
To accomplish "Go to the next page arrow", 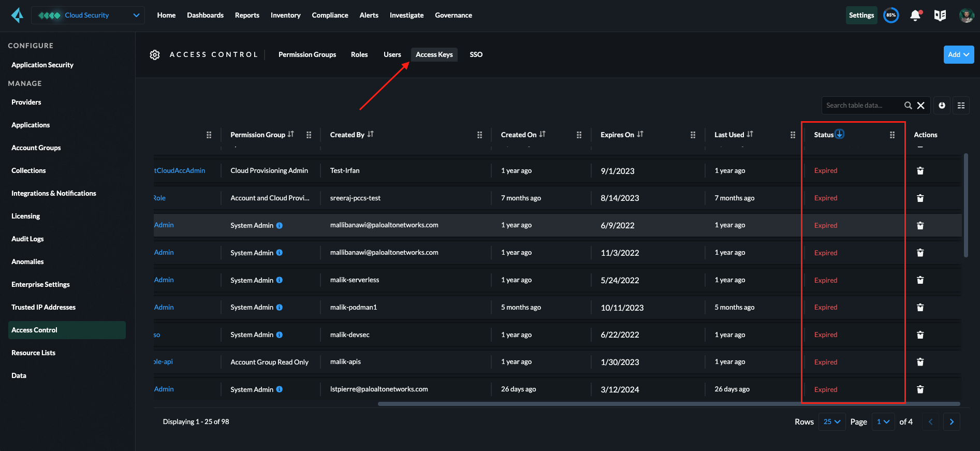I will (x=951, y=421).
